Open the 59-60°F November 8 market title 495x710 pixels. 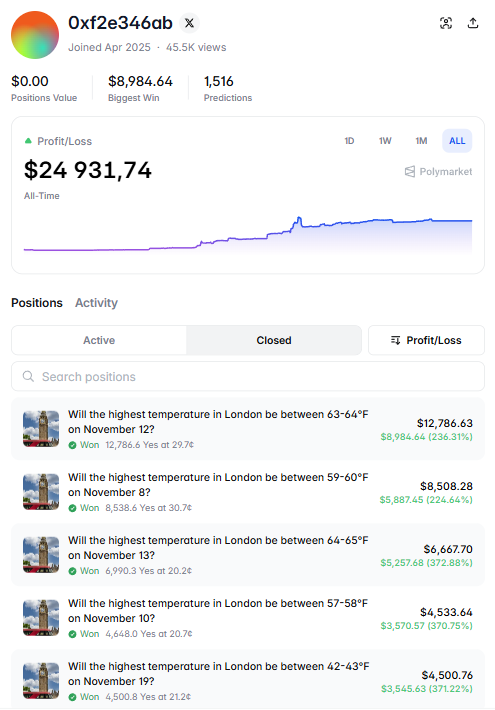218,485
